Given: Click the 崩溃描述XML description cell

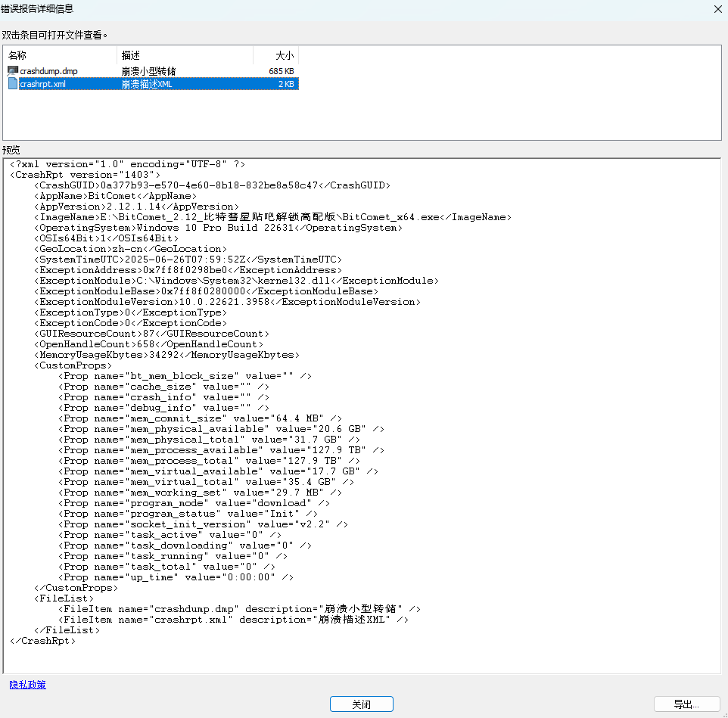Looking at the screenshot, I should (147, 84).
